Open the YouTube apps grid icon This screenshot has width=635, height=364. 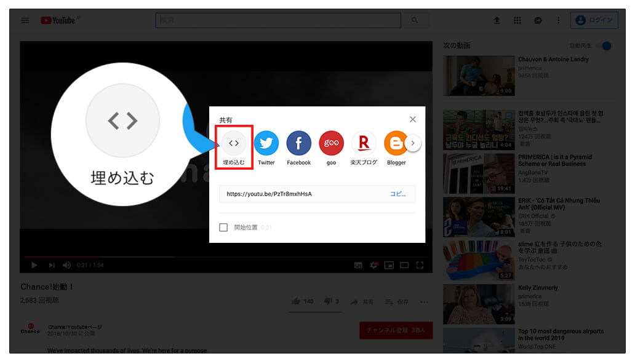pyautogui.click(x=517, y=20)
